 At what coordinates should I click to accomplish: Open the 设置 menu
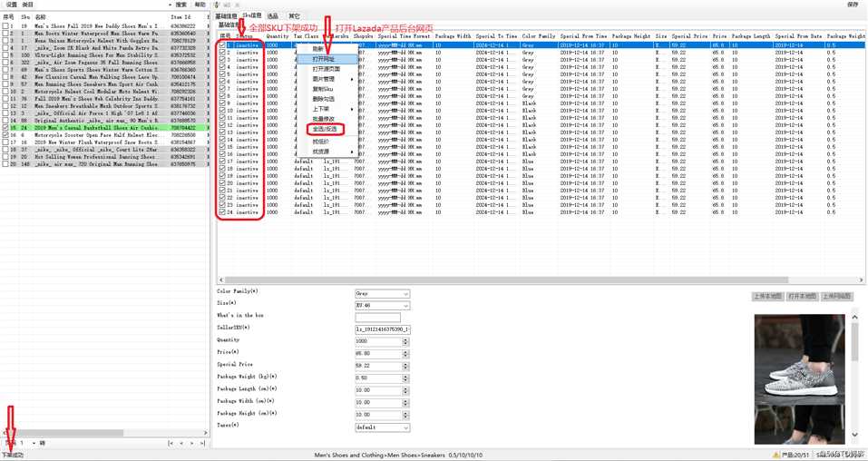11,5
